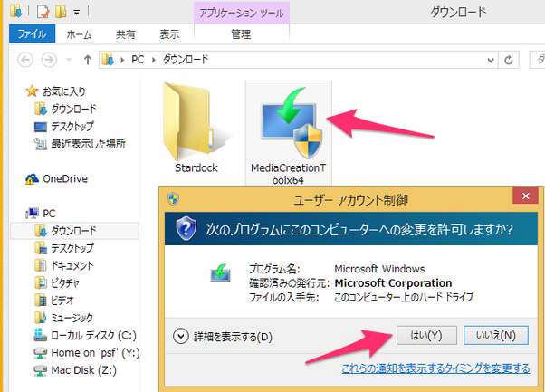The width and height of the screenshot is (545, 392).
Task: Expand the breadcrumb arrow after PC
Action: (x=153, y=60)
